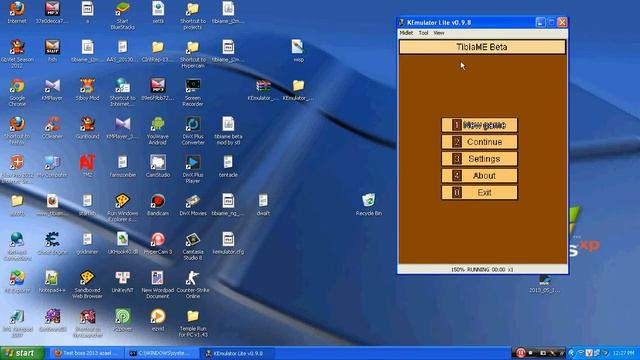640x360 pixels.
Task: Choose Continue in the TibiaME menu
Action: point(480,142)
